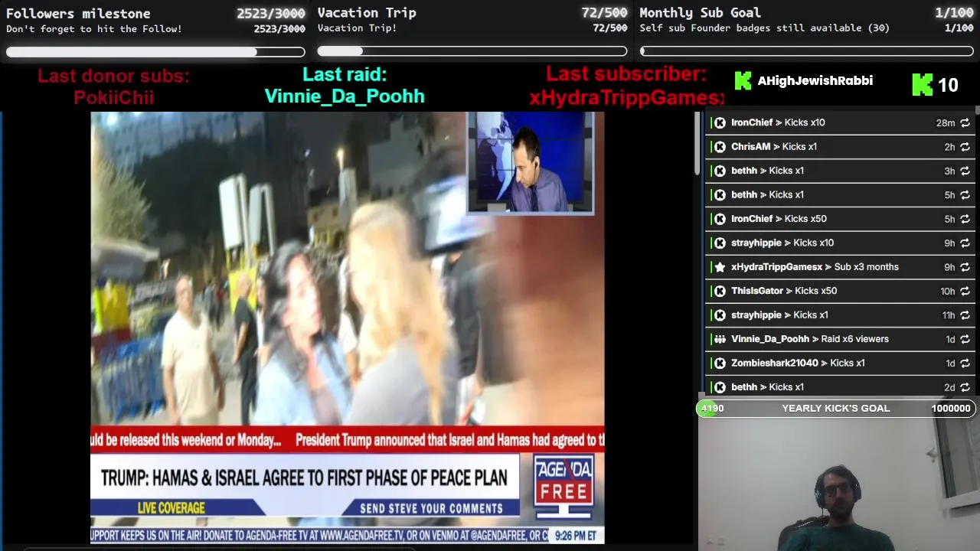Click the 'Vacation Trip' goal title
This screenshot has width=980, height=551.
(367, 13)
